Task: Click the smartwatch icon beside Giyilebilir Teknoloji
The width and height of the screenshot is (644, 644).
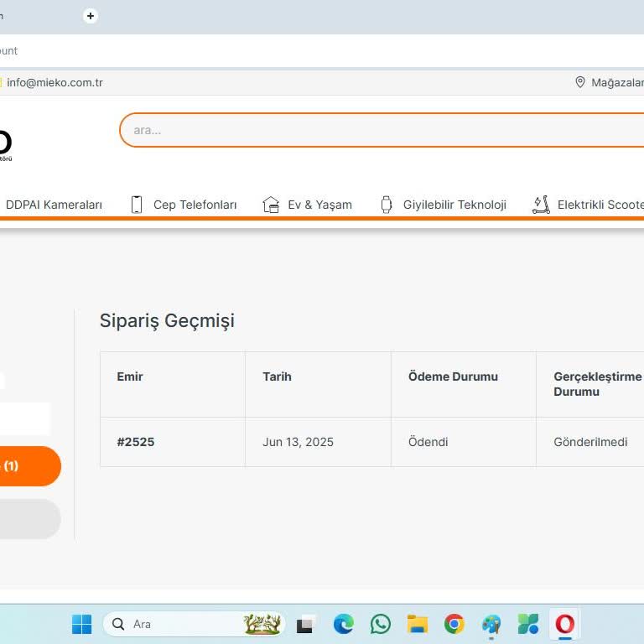Action: click(386, 205)
